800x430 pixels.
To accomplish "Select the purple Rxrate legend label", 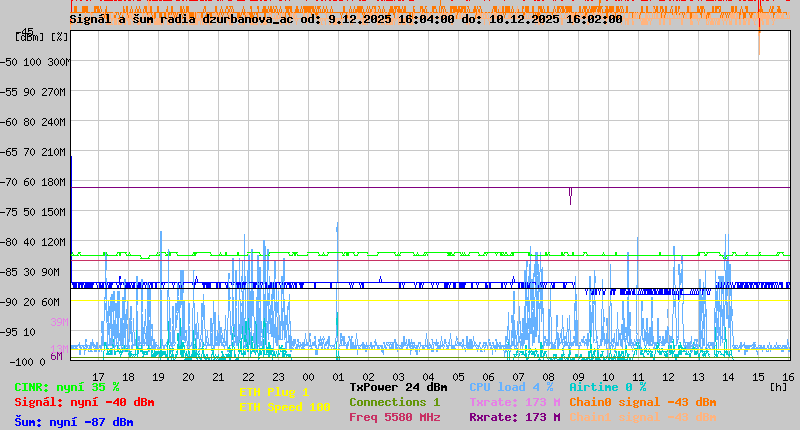I will click(x=514, y=417).
